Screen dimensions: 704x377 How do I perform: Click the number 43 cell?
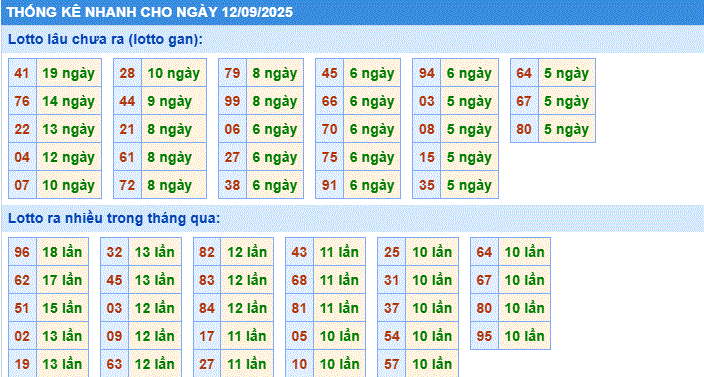[x=299, y=252]
